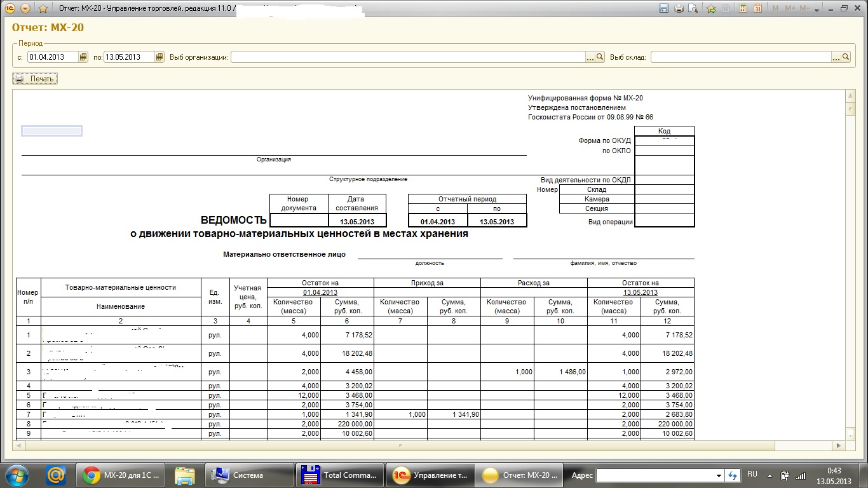
Task: Save the report with the floppy disk icon
Action: pyautogui.click(x=663, y=9)
